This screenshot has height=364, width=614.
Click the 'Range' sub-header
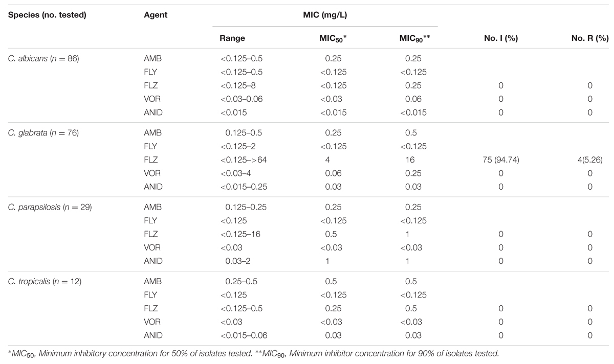[x=231, y=38]
